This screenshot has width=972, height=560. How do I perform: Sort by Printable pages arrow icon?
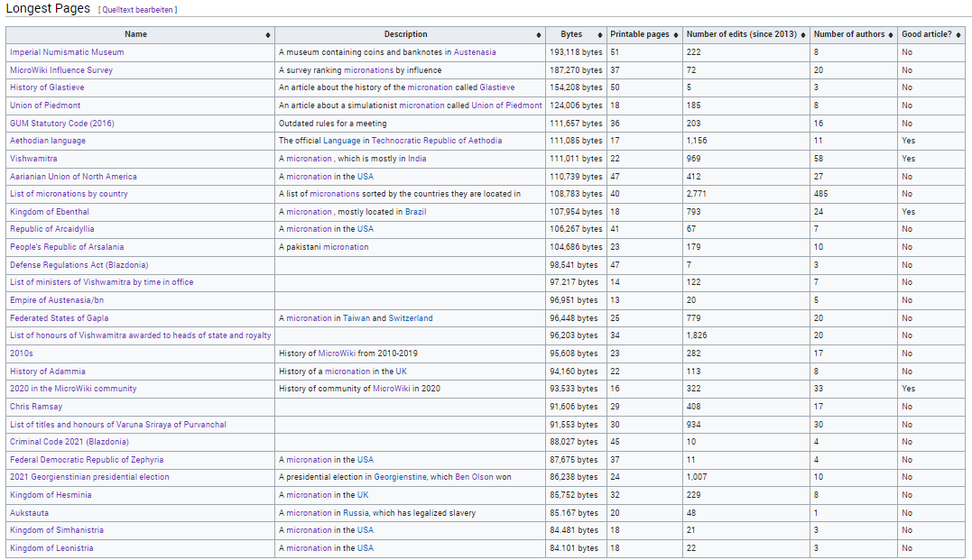pos(676,35)
